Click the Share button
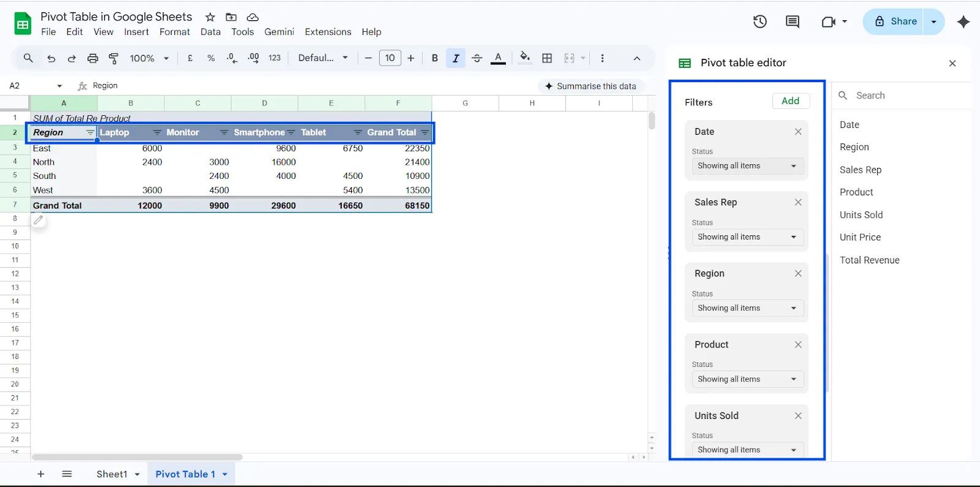 tap(894, 21)
